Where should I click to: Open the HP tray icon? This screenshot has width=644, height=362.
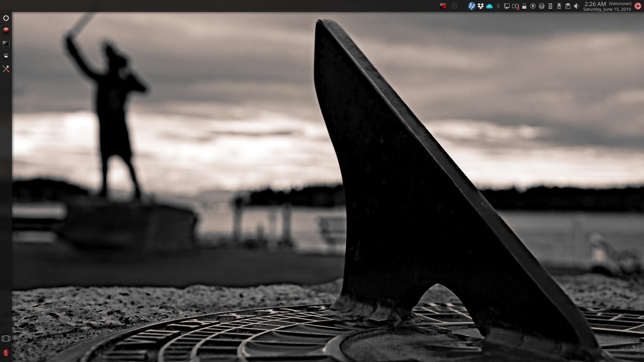[472, 6]
